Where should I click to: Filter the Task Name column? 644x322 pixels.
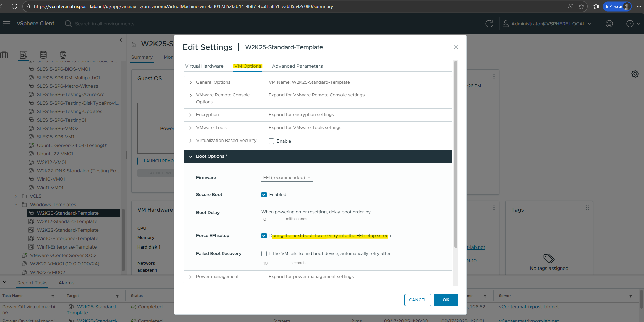pyautogui.click(x=53, y=296)
